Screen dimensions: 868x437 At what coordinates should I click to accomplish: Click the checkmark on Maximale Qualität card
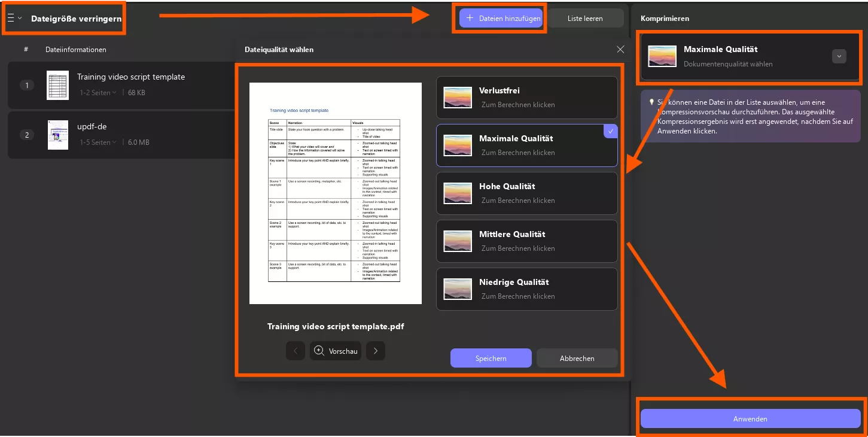click(x=611, y=131)
